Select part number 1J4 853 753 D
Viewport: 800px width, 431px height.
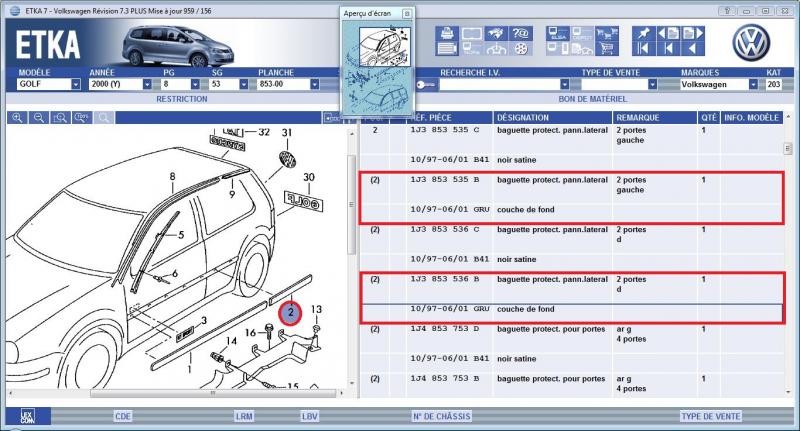click(x=444, y=329)
